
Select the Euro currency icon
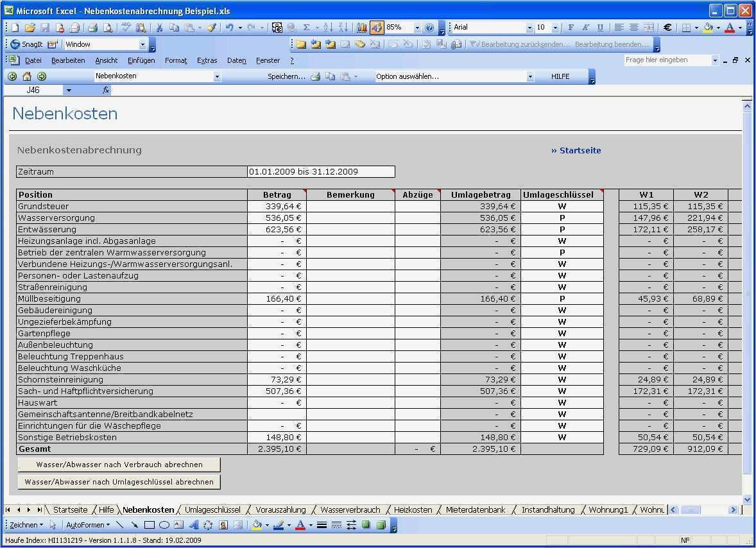666,28
